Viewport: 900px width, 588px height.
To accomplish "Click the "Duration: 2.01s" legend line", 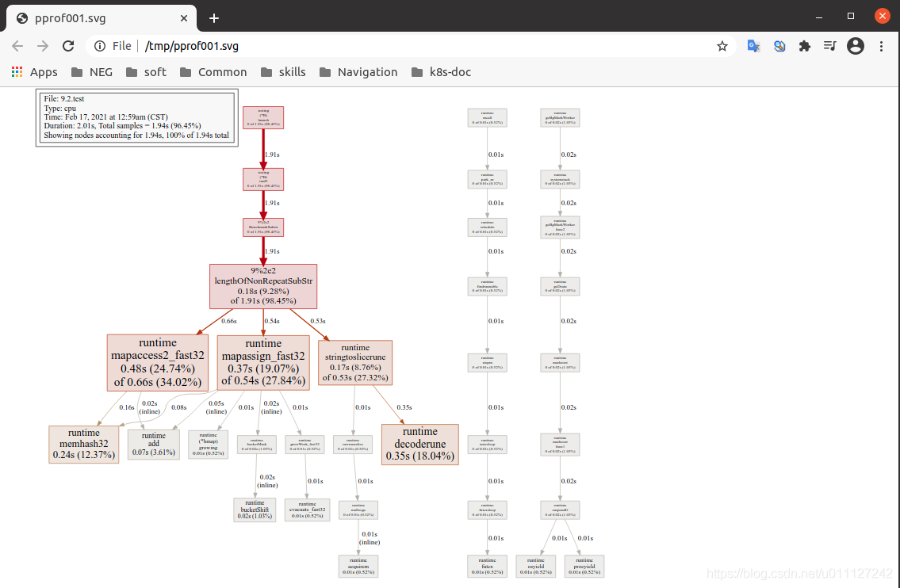I will point(122,126).
